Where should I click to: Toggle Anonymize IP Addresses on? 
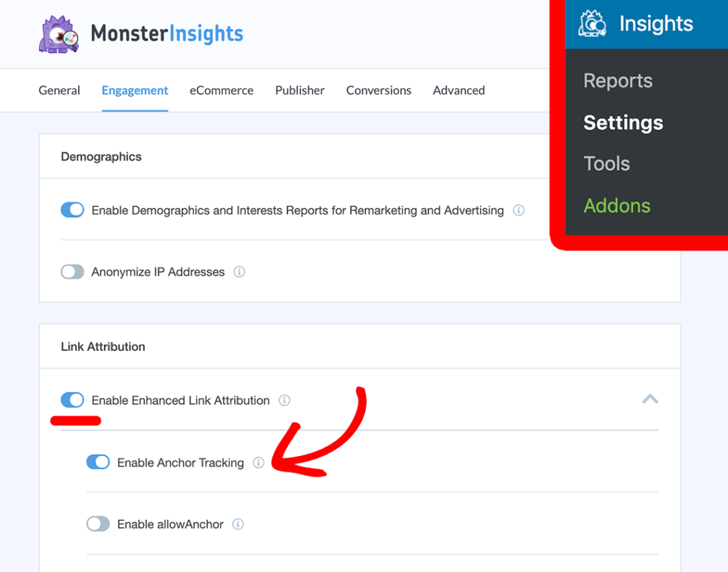click(x=72, y=272)
